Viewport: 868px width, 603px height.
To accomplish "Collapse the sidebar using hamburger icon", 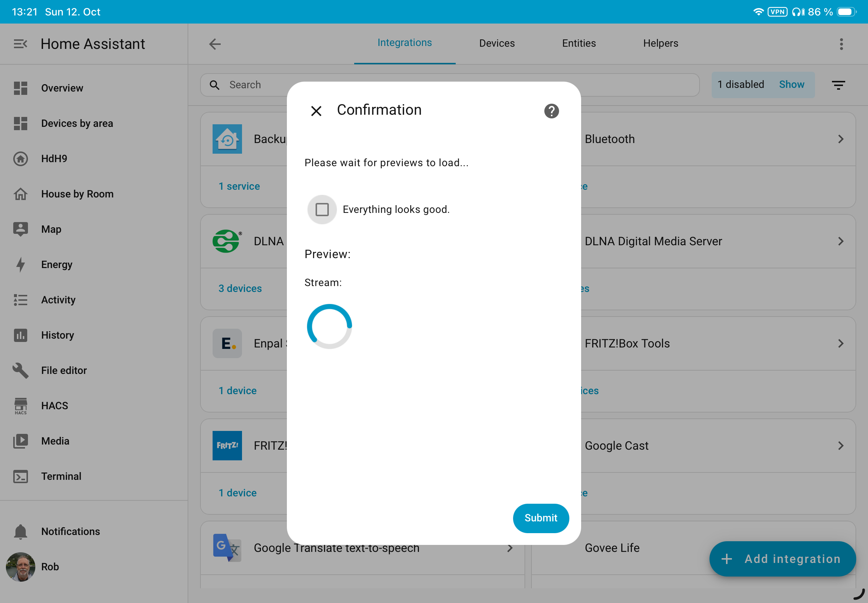I will click(x=20, y=44).
